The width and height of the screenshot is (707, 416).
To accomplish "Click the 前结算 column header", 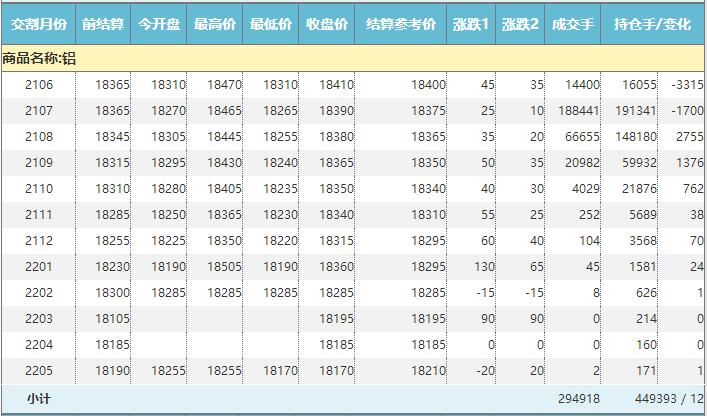I will (x=102, y=23).
